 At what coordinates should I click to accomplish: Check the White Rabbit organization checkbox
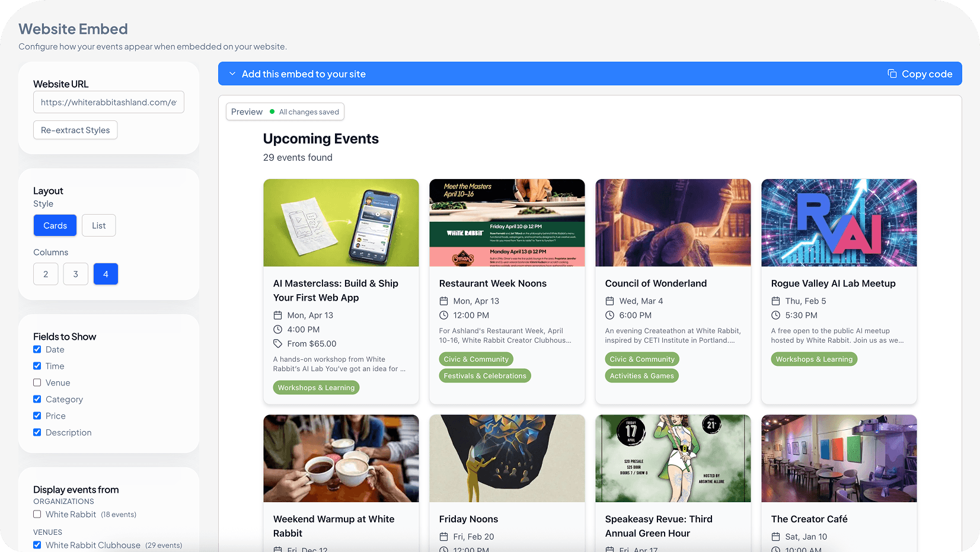[x=37, y=514]
